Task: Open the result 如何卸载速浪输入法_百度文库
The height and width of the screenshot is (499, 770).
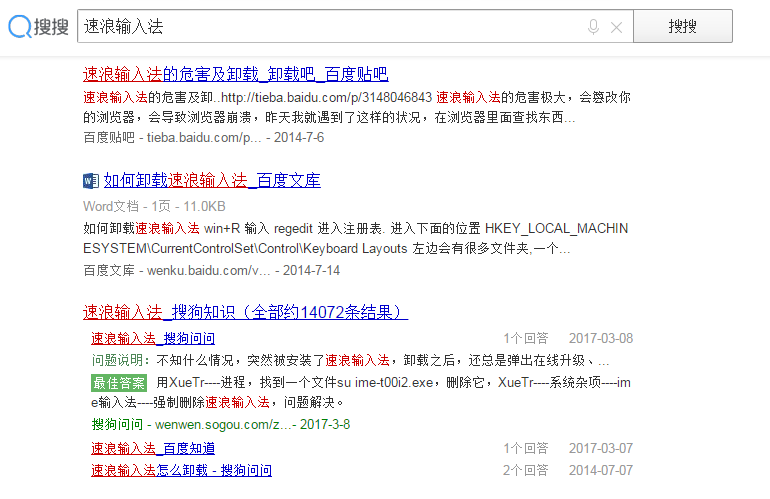Action: pos(212,180)
